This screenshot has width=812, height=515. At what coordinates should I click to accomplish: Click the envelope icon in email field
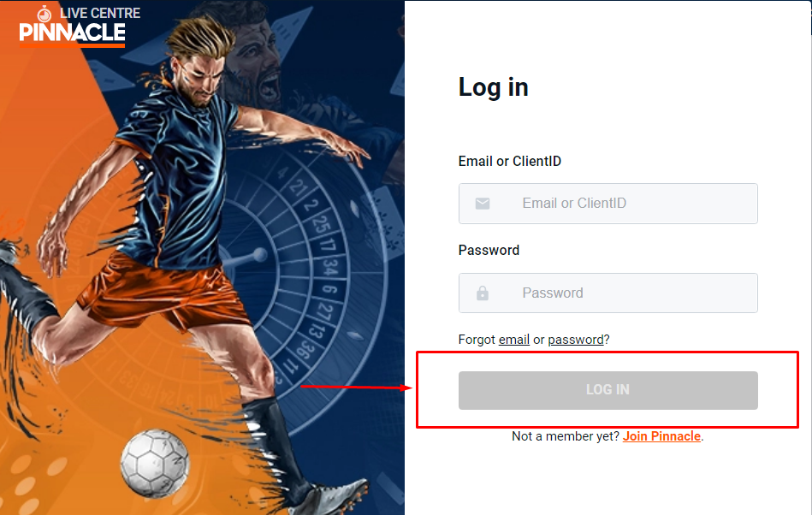[483, 204]
